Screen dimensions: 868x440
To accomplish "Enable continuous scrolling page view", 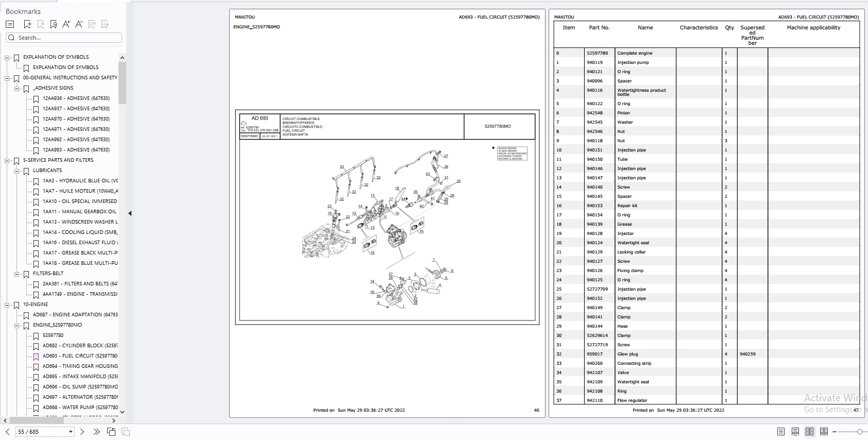I will pyautogui.click(x=795, y=432).
